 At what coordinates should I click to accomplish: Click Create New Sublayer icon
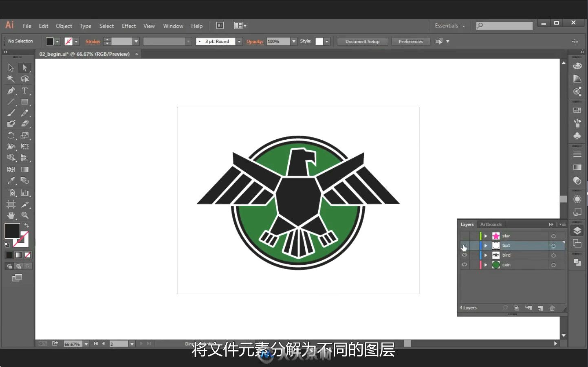(x=529, y=308)
